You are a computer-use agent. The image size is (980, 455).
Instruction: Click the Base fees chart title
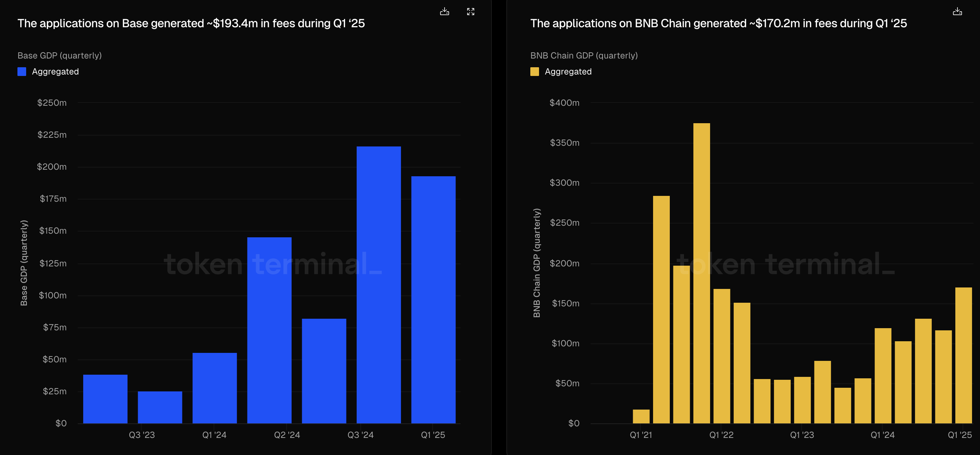[x=191, y=24]
